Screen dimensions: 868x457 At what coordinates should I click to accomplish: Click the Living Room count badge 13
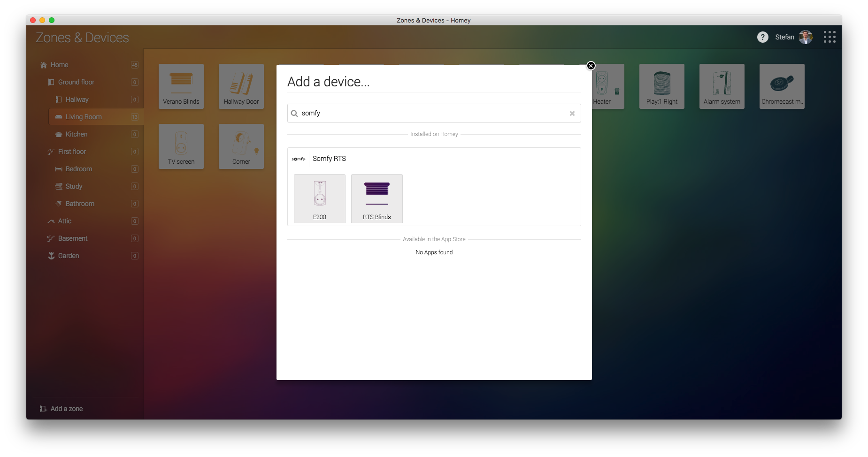pos(135,117)
